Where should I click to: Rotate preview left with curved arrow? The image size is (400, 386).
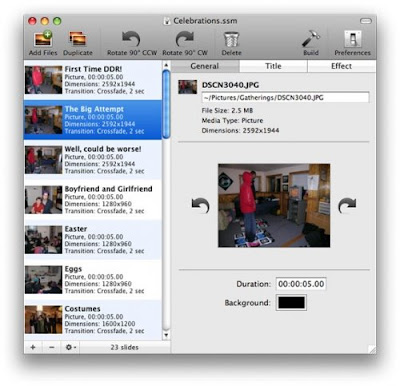201,205
